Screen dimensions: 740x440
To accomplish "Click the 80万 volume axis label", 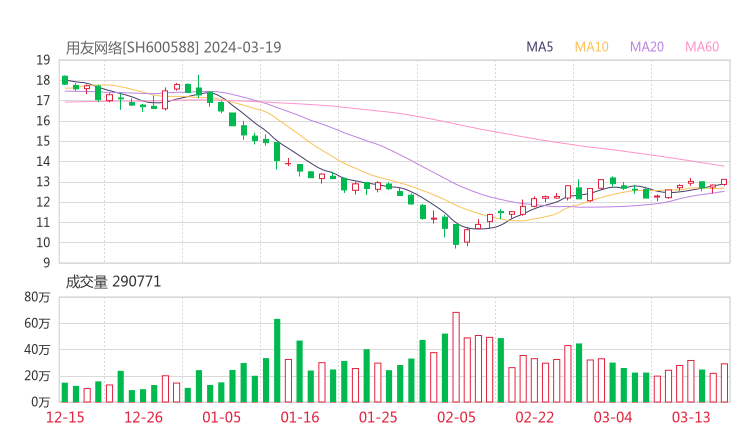I will [x=37, y=297].
